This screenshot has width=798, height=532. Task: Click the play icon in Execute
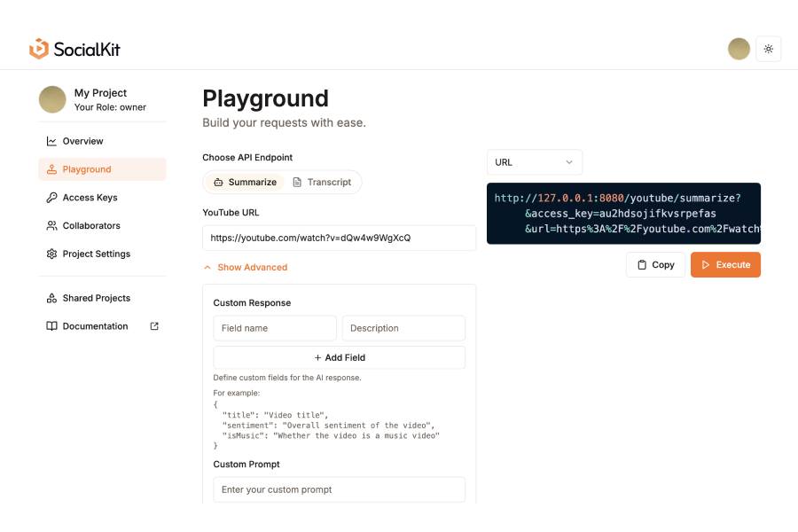coord(706,265)
